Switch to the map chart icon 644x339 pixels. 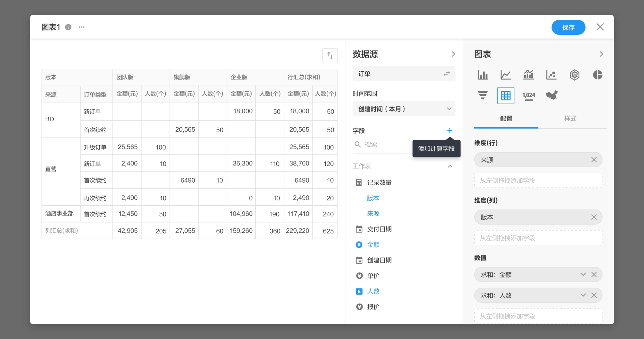552,95
